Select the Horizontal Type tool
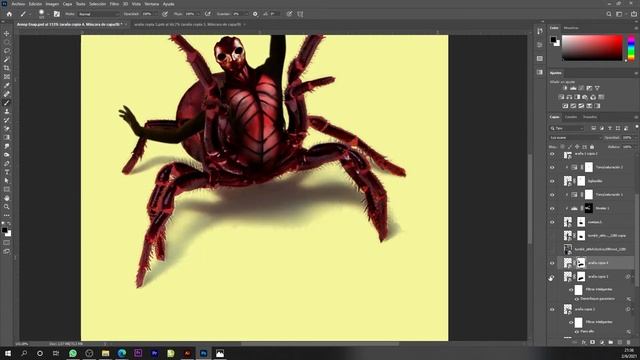This screenshot has height=360, width=640. pyautogui.click(x=7, y=172)
